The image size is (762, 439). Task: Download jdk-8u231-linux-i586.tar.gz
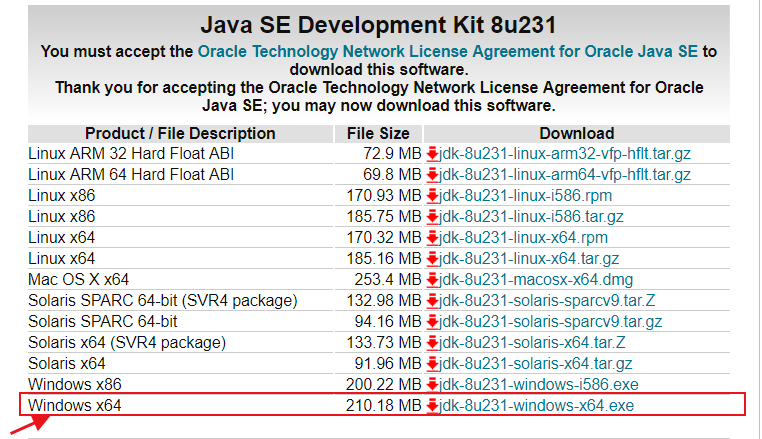click(x=531, y=216)
